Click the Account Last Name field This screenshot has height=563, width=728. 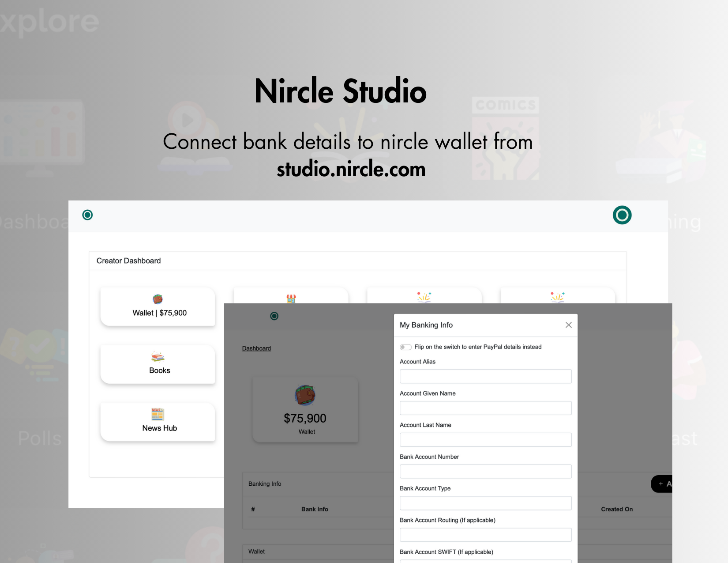[x=485, y=440]
